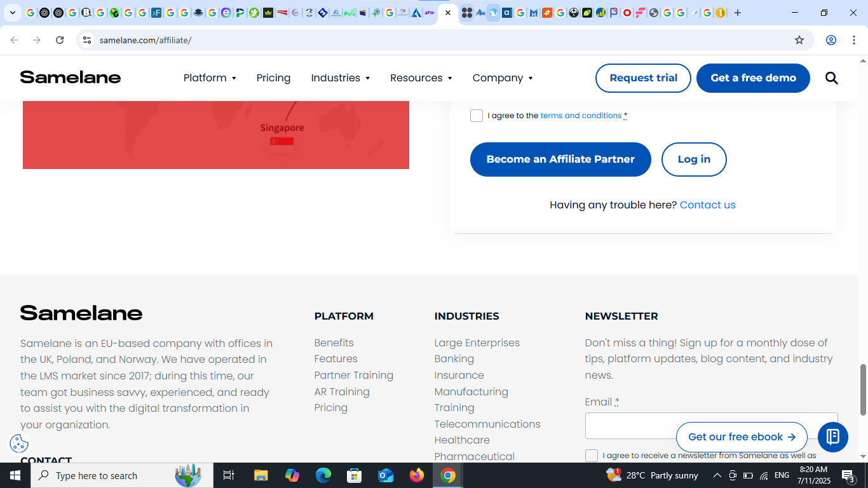868x488 pixels.
Task: Open footer AR Training link
Action: [341, 392]
